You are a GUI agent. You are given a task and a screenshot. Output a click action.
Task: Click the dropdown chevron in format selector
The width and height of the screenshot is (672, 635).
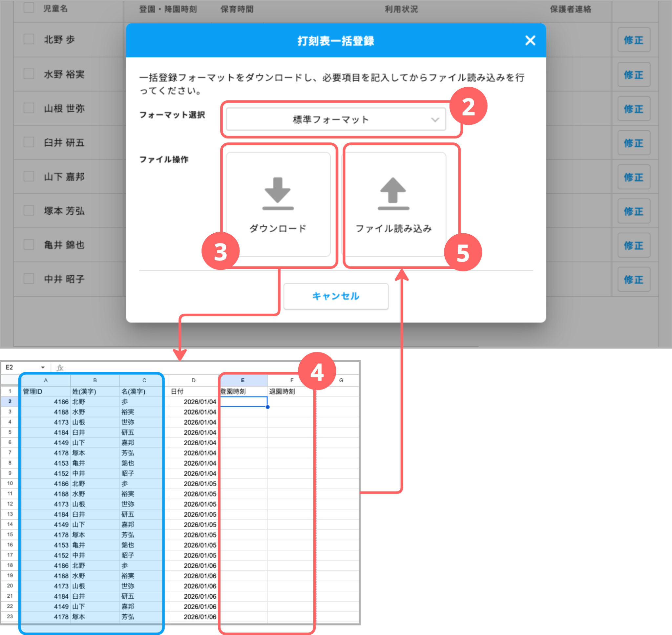435,120
